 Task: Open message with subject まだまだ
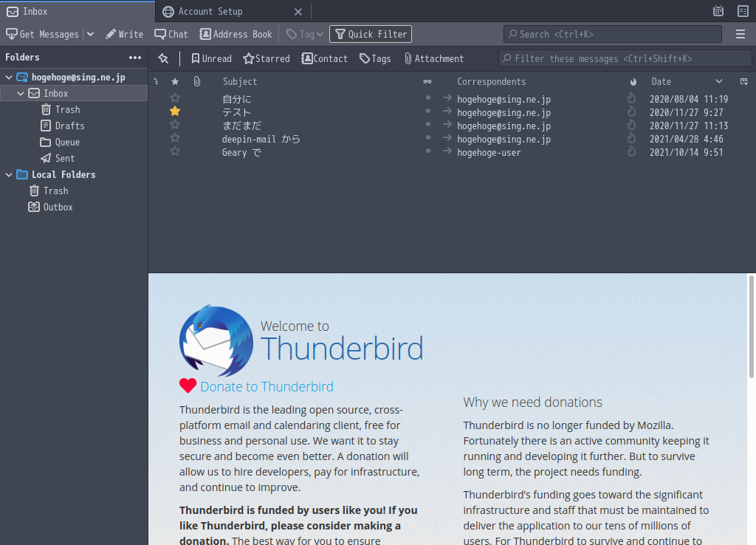click(241, 126)
